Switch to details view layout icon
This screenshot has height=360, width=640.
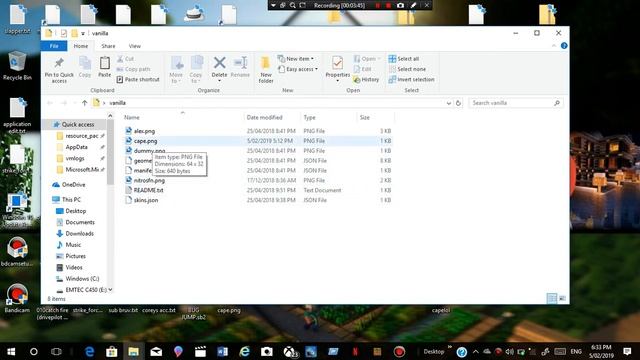point(552,298)
